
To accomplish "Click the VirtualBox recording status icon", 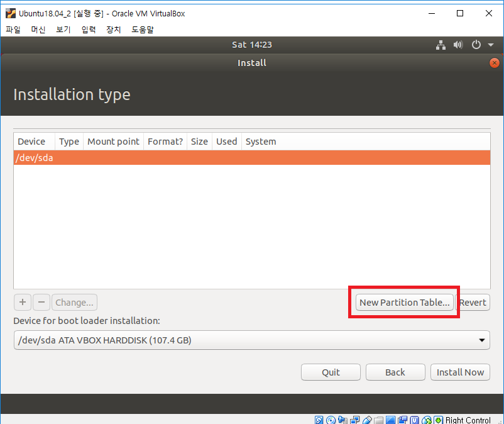I will 402,420.
